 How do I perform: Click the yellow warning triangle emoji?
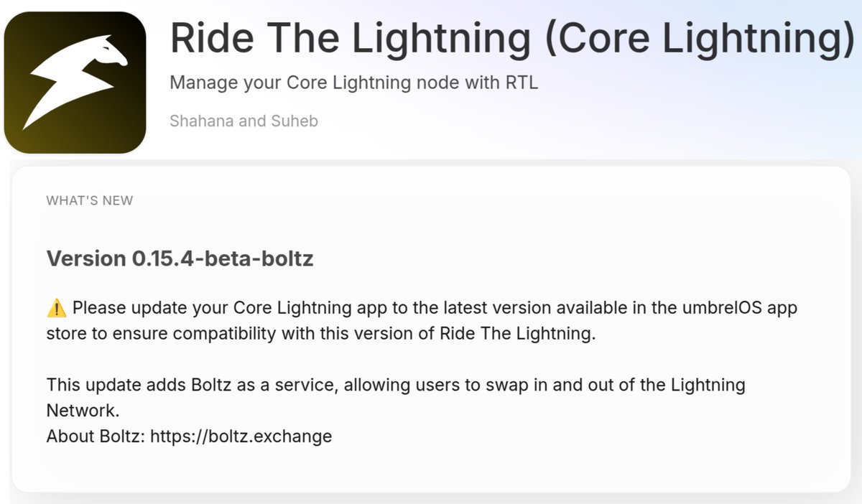[x=56, y=309]
